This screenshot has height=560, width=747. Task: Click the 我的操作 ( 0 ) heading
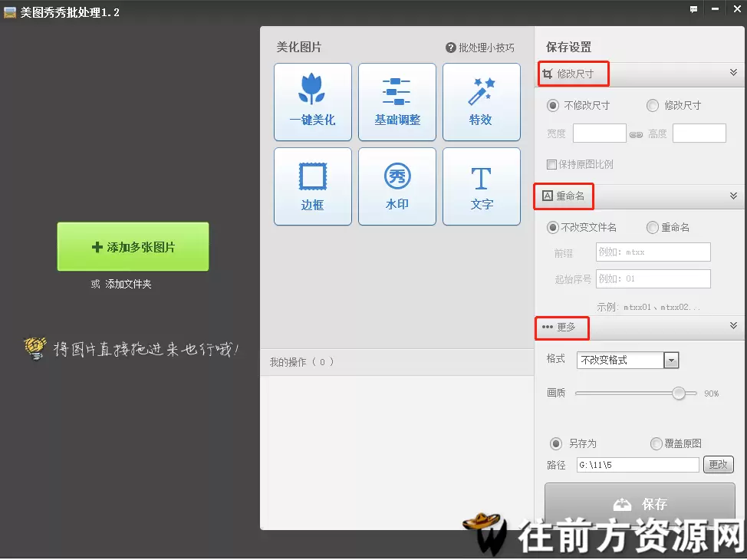point(302,362)
